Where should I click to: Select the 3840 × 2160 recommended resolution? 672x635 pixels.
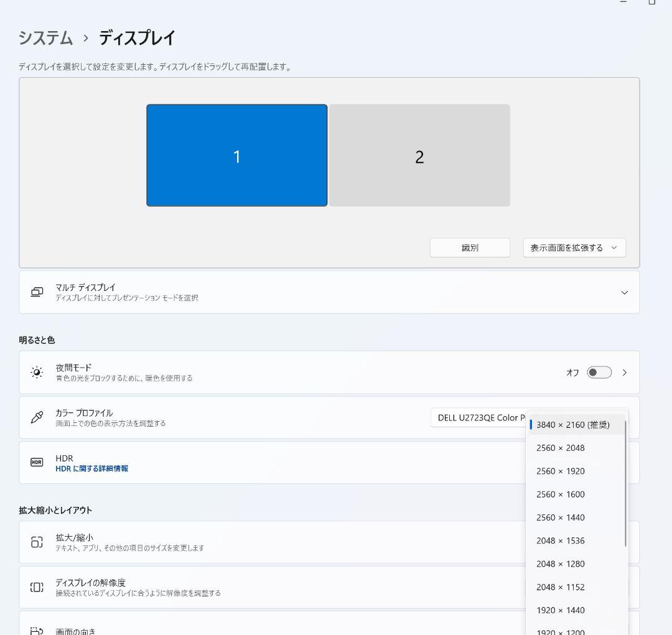(x=574, y=425)
